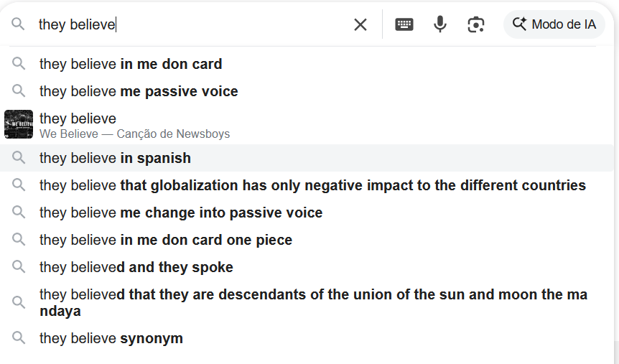Select "they believe in me don card one piece"
This screenshot has width=619, height=364.
click(x=166, y=240)
